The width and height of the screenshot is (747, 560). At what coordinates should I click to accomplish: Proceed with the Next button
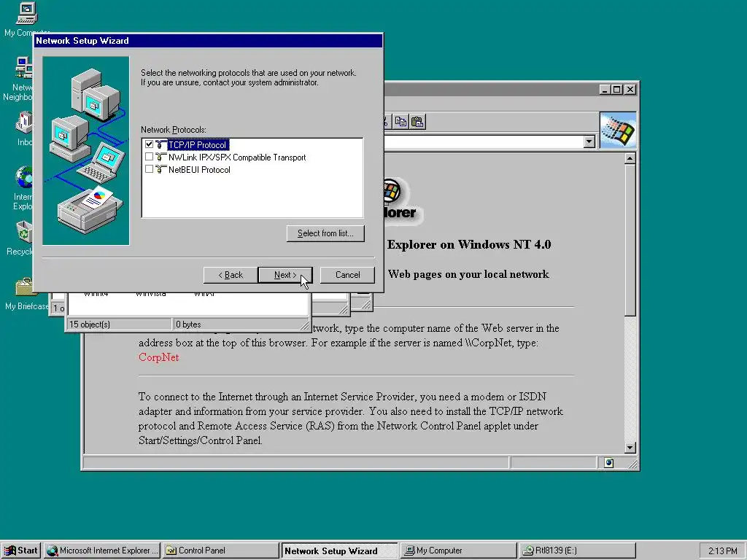[x=285, y=275]
